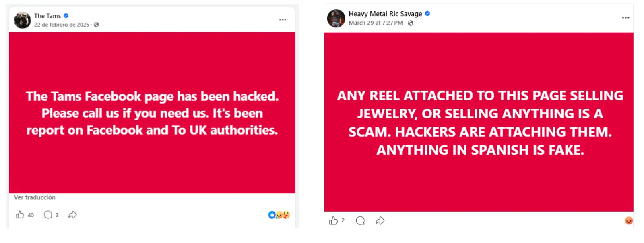
Task: Open the March 29 at 7:27 PM timestamp
Action: point(376,23)
